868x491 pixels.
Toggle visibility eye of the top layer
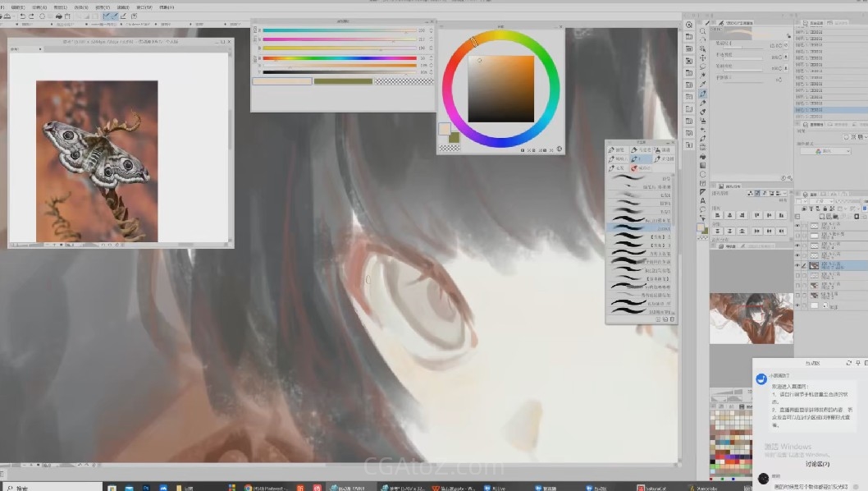[797, 225]
